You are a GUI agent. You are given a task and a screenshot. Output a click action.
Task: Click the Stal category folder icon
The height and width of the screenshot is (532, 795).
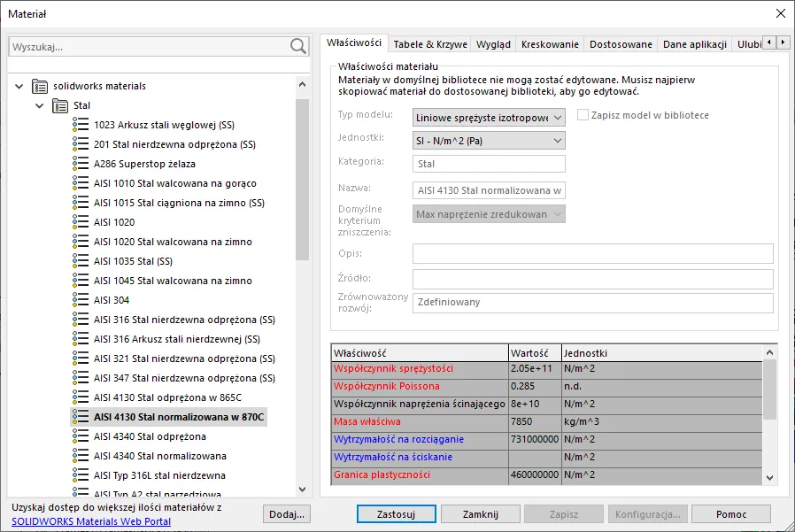pyautogui.click(x=60, y=105)
